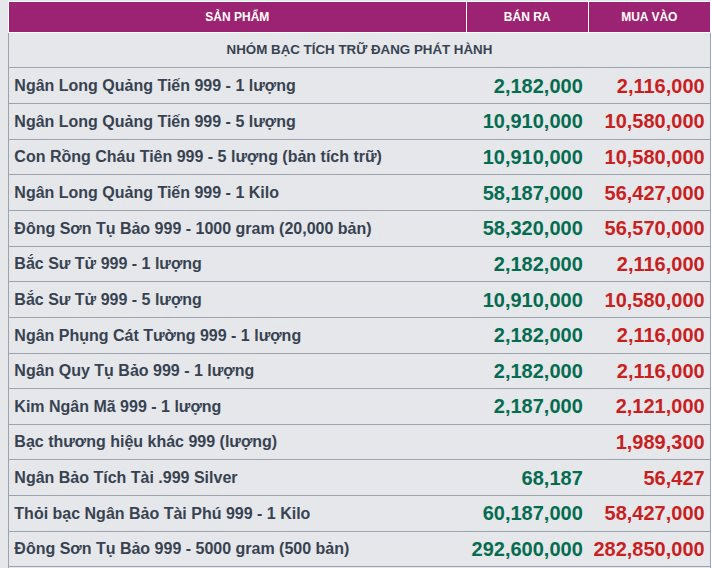The height and width of the screenshot is (568, 711).
Task: Click the SẢN PHẨM column header
Action: pyautogui.click(x=237, y=17)
